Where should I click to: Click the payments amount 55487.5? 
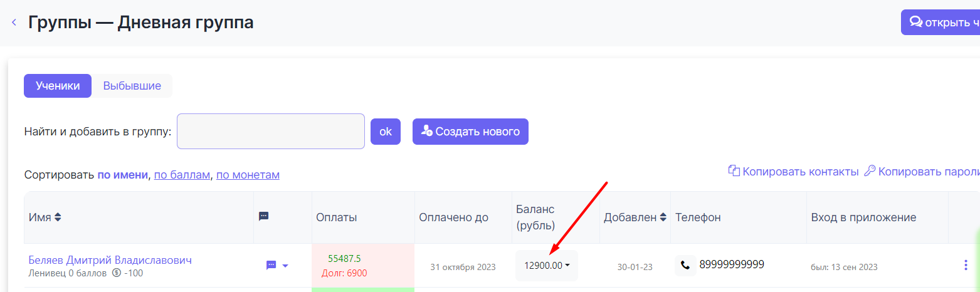[344, 259]
